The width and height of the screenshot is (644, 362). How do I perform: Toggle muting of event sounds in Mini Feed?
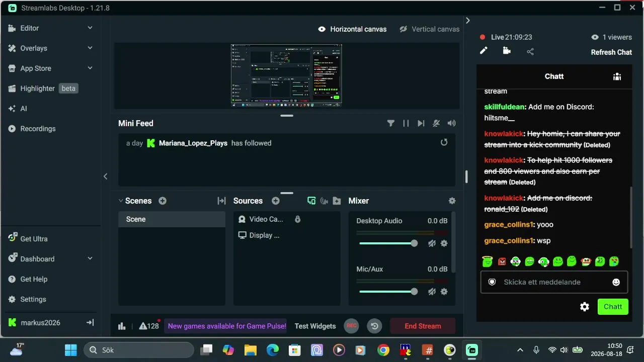pos(436,123)
